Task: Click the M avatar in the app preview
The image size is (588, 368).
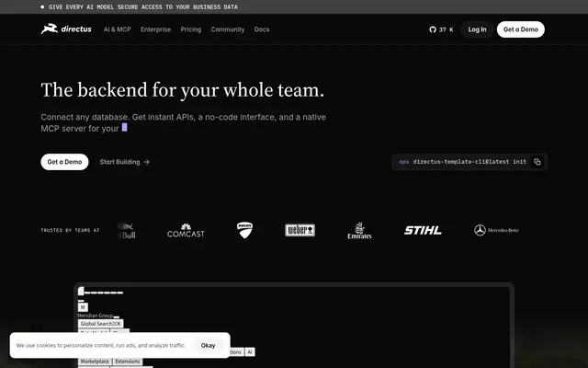Action: pyautogui.click(x=83, y=307)
